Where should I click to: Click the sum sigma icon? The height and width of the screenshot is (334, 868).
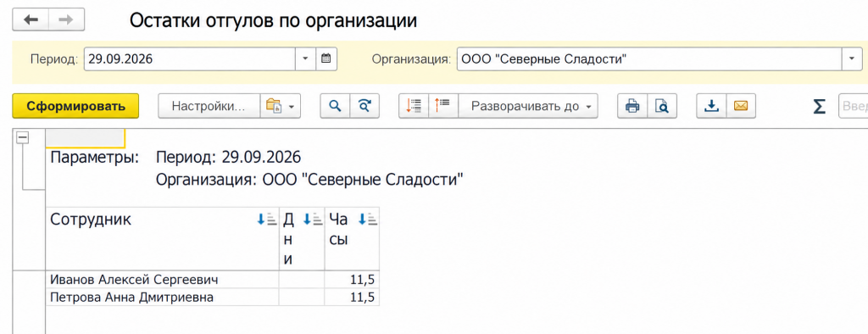pos(820,106)
